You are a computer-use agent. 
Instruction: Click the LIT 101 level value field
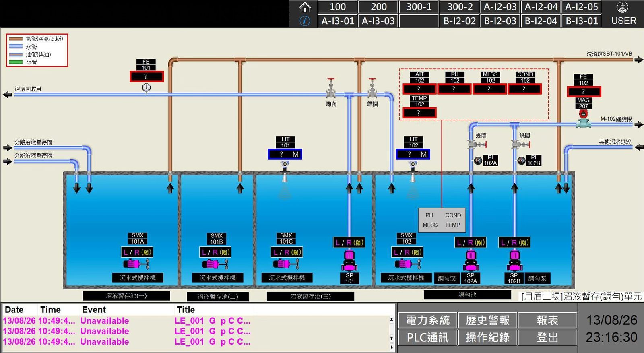point(285,154)
